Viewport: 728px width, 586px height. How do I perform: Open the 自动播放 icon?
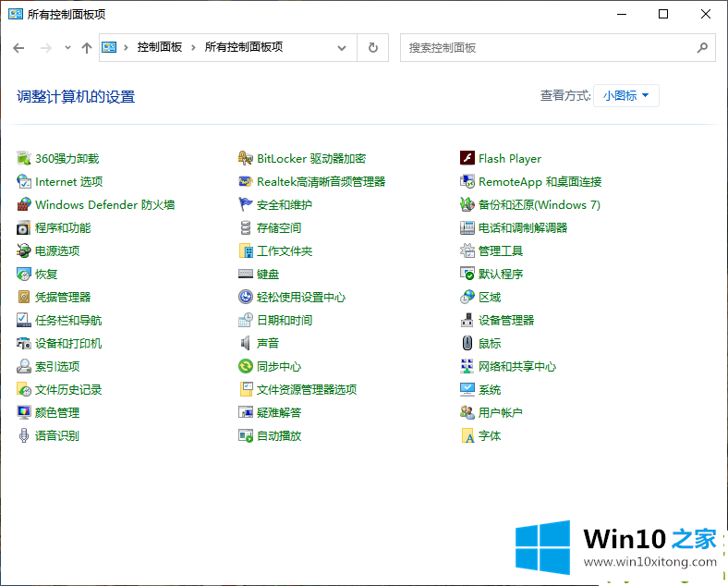point(246,435)
